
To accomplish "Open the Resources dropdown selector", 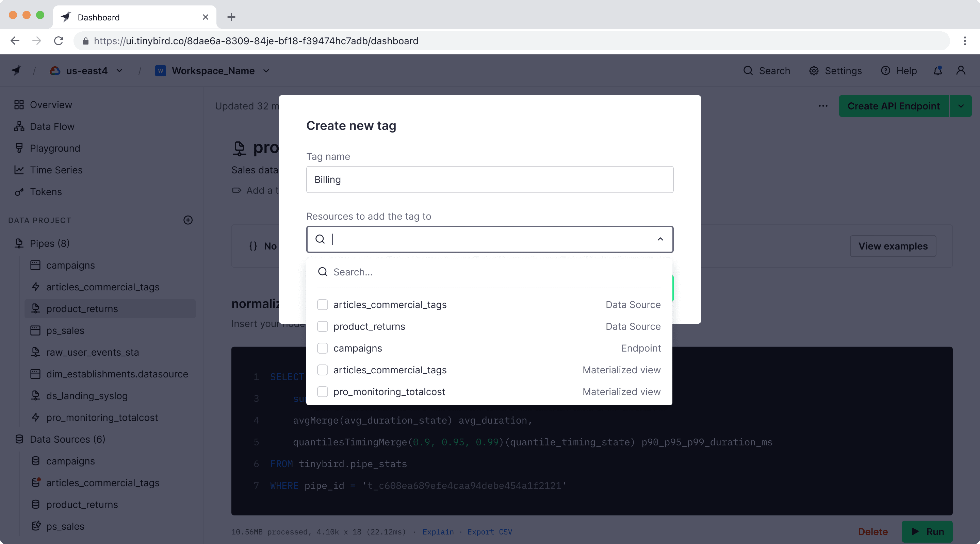I will pyautogui.click(x=489, y=239).
